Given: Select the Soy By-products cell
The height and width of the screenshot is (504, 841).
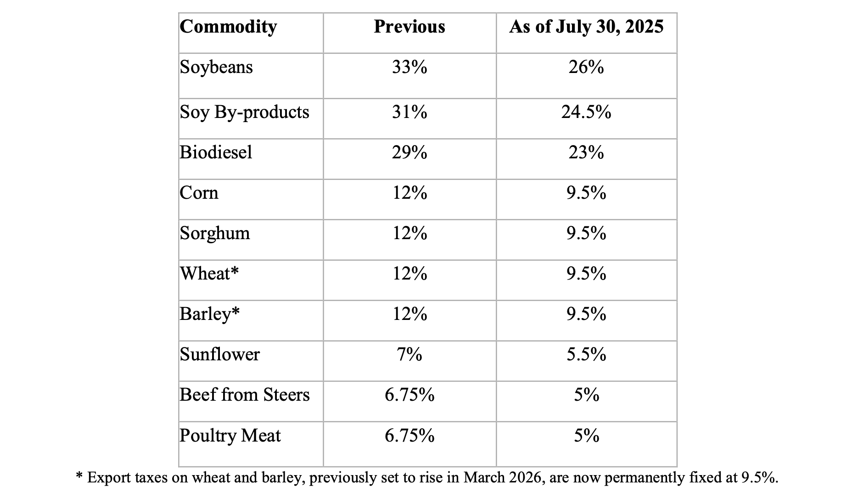Looking at the screenshot, I should 244,112.
